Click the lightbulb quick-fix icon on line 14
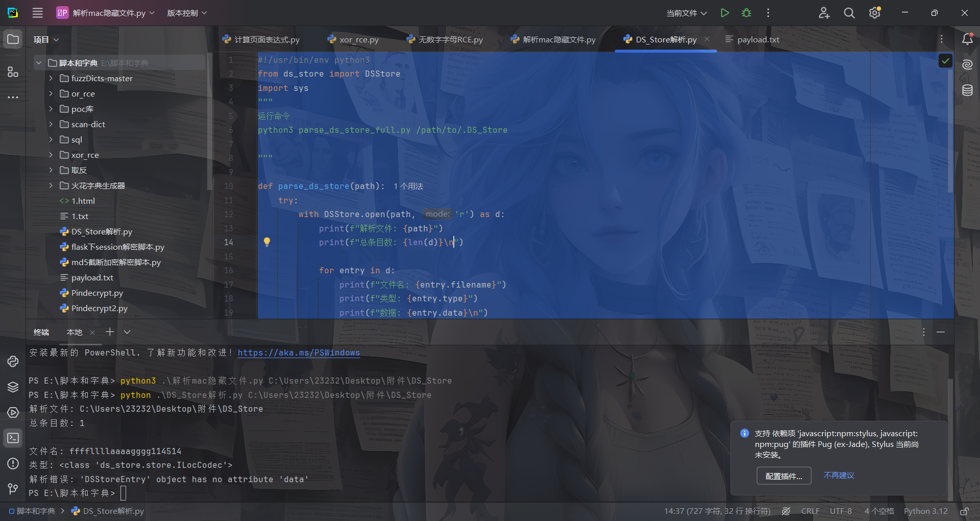 [266, 242]
